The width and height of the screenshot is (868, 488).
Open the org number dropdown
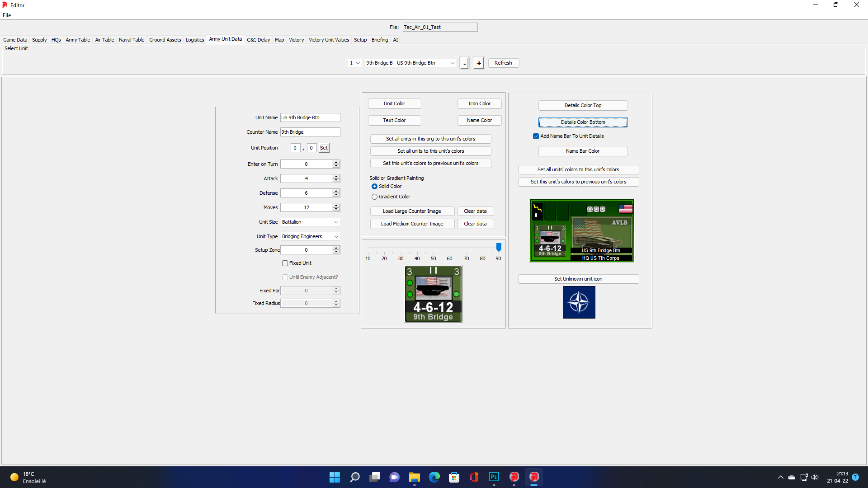(x=355, y=63)
